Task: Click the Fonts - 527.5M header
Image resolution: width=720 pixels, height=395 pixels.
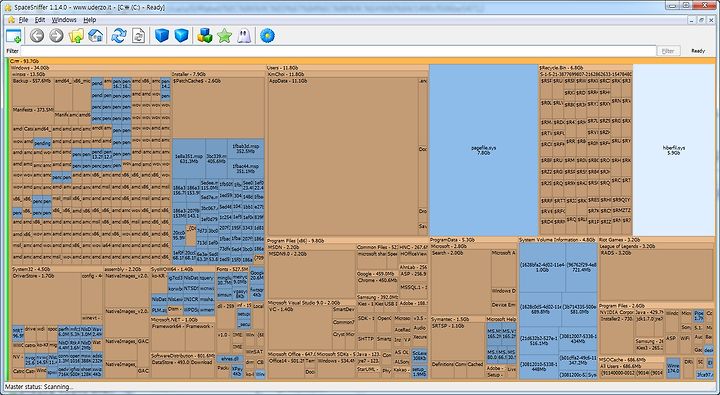Action: click(232, 269)
